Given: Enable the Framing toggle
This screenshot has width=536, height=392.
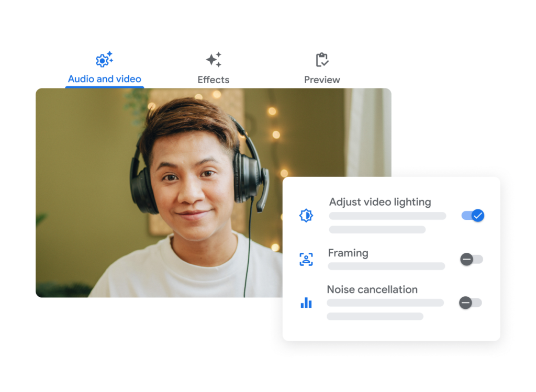Looking at the screenshot, I should click(471, 259).
